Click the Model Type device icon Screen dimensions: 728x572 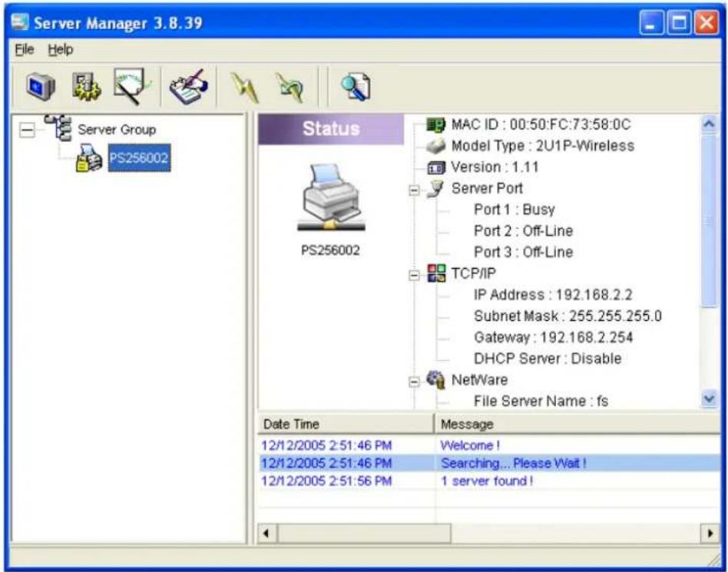pos(435,146)
